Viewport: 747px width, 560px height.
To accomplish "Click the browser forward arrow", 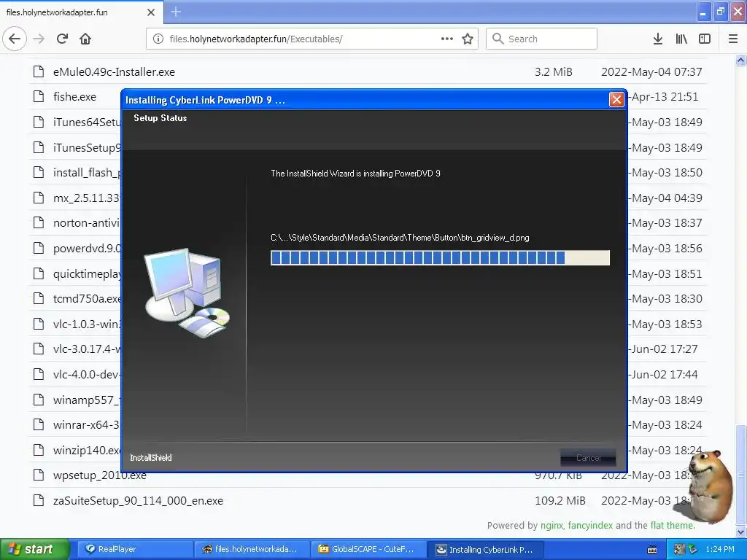I will tap(39, 39).
